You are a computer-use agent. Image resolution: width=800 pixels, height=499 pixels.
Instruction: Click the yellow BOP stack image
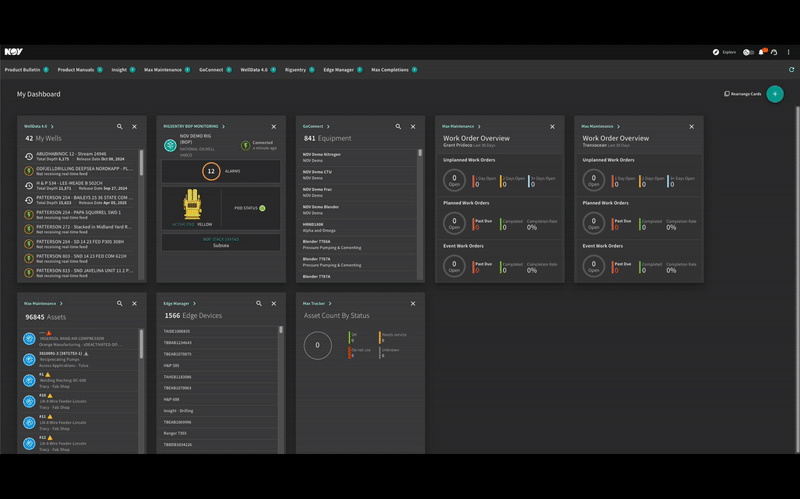[x=192, y=205]
